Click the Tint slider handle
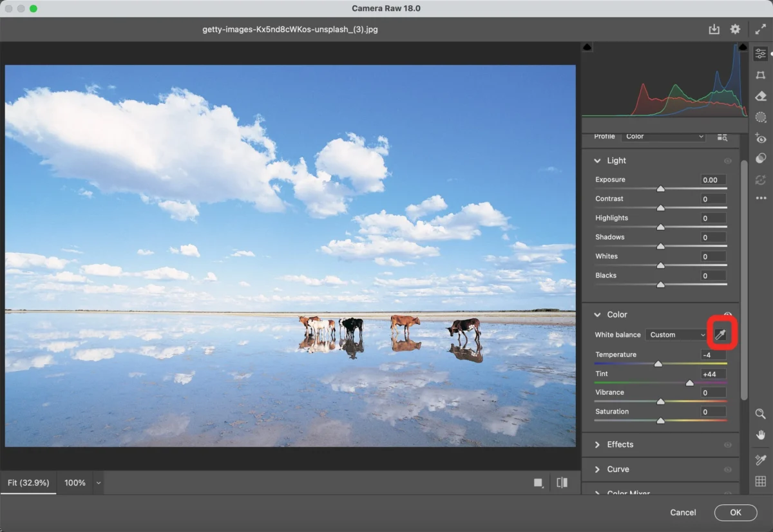The image size is (773, 532). tap(690, 383)
